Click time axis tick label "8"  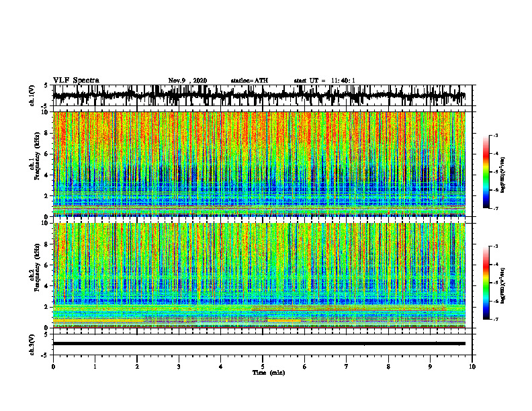click(x=388, y=367)
